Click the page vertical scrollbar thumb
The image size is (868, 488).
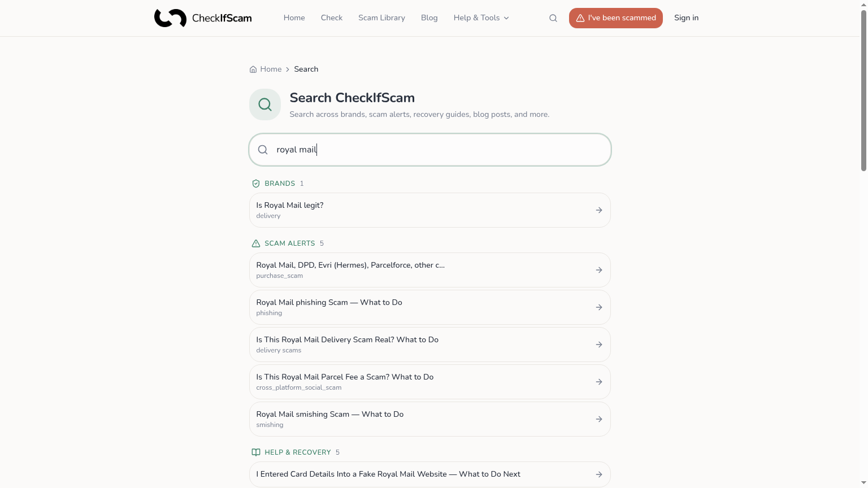(x=863, y=90)
